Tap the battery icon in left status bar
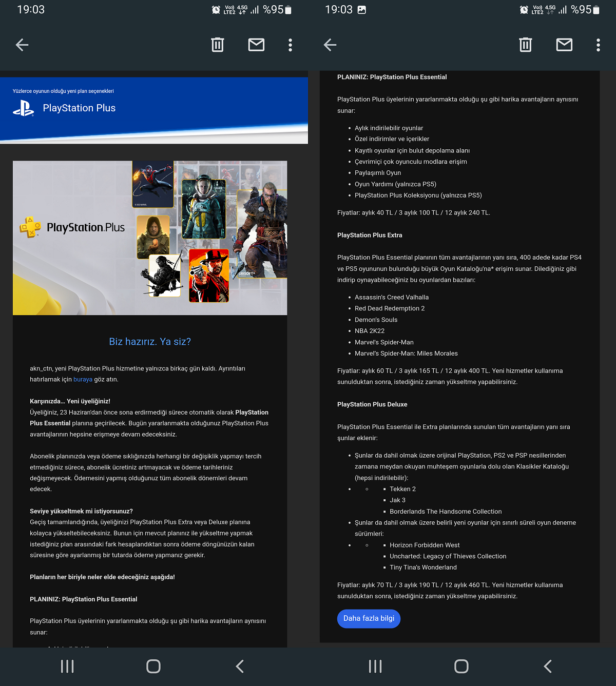 (x=288, y=10)
